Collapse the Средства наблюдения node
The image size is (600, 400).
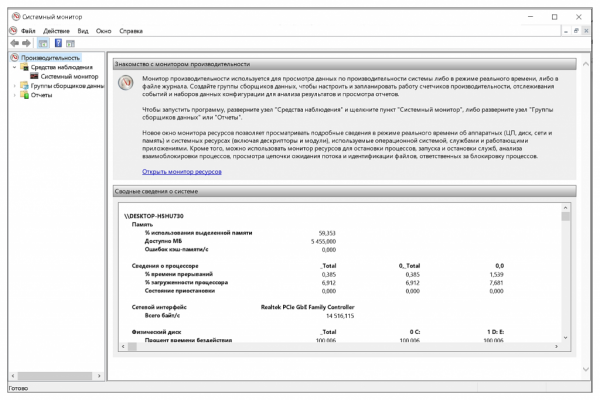coord(15,67)
